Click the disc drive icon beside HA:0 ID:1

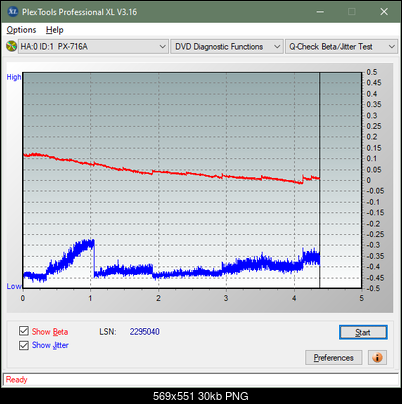point(11,46)
